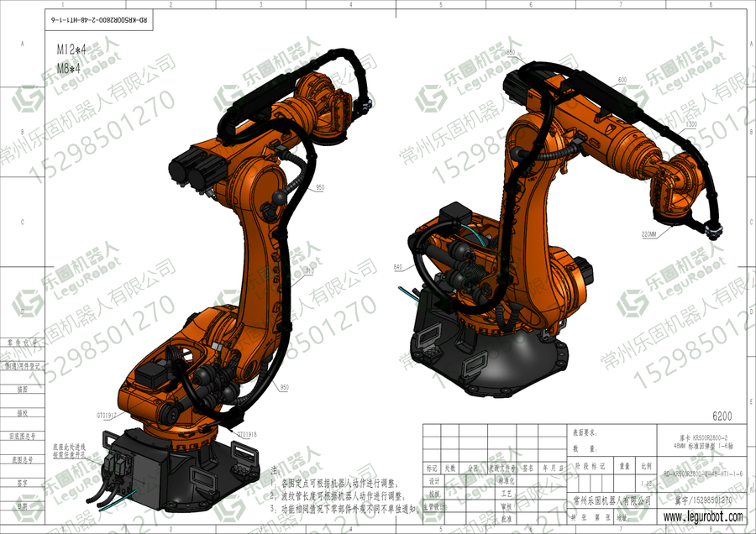Click the GT01917 part callout label
This screenshot has width=756, height=534.
click(x=106, y=416)
